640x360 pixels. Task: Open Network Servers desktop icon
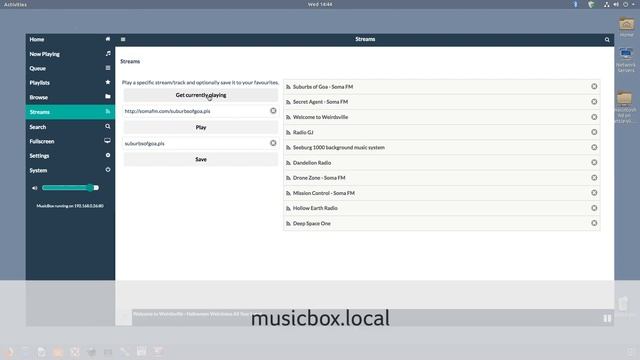pos(626,60)
